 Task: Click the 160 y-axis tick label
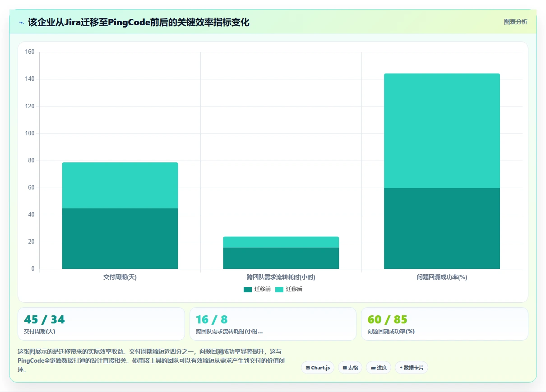(x=30, y=52)
